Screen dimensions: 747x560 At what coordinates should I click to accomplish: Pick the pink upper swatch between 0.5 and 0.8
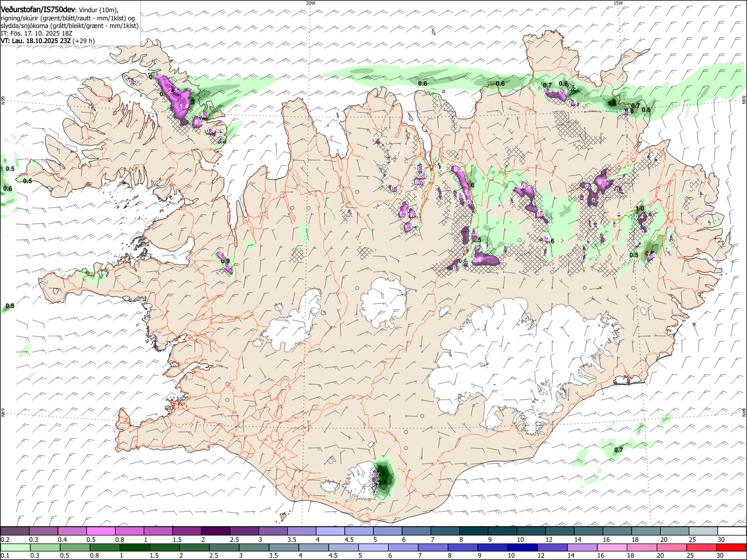coord(100,531)
